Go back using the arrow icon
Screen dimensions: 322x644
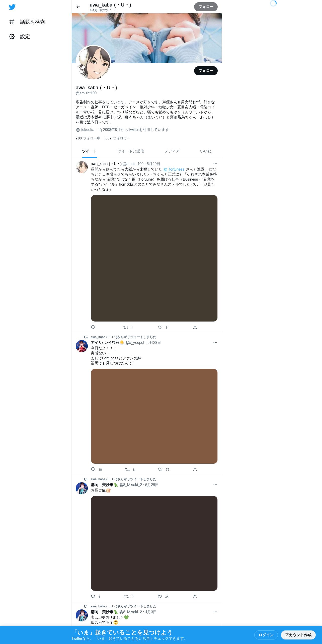(x=78, y=7)
